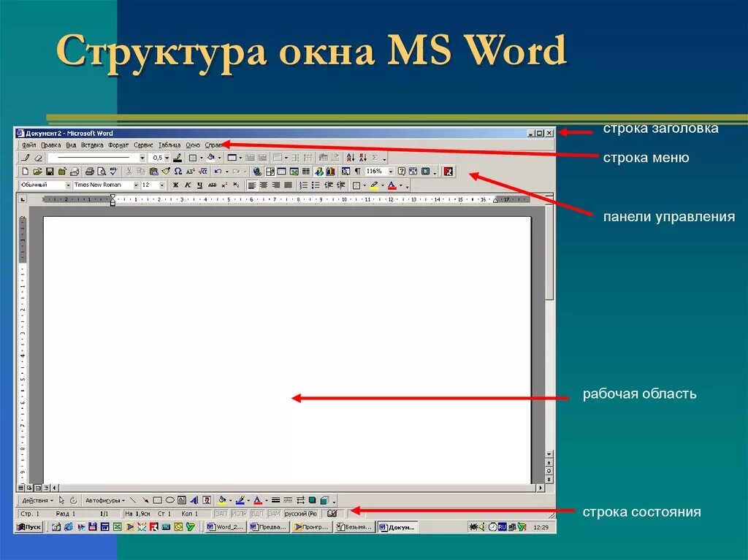
Task: Open the 'Вставка' menu
Action: [x=92, y=145]
